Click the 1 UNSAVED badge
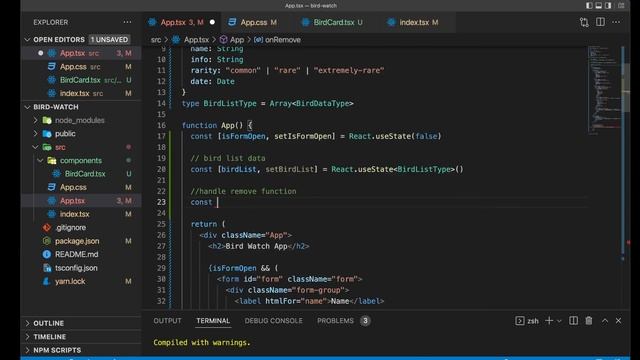The width and height of the screenshot is (640, 360). point(109,40)
